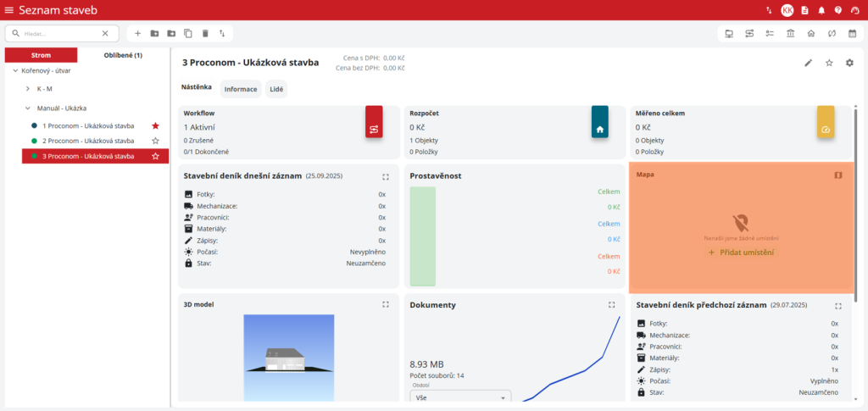
Task: Expand the K - M tree node
Action: coord(27,88)
